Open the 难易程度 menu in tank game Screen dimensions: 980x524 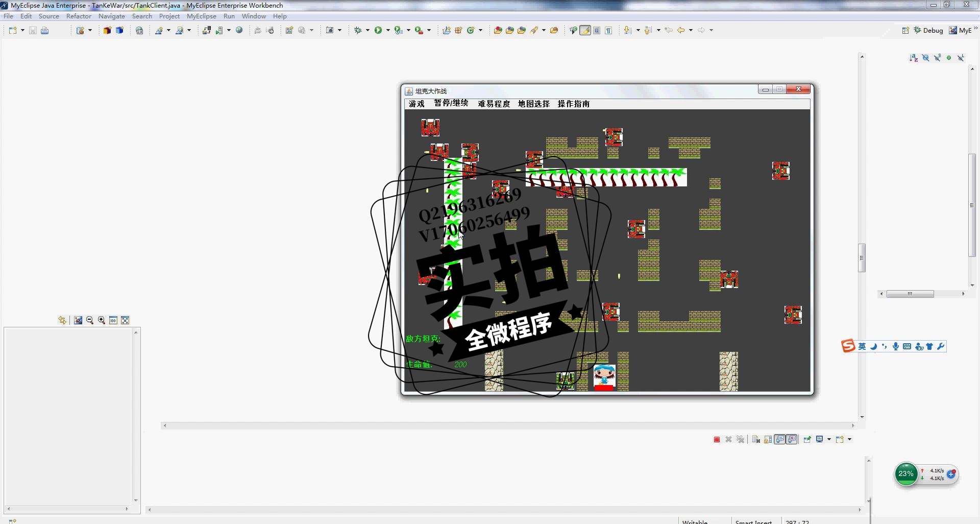pos(494,104)
